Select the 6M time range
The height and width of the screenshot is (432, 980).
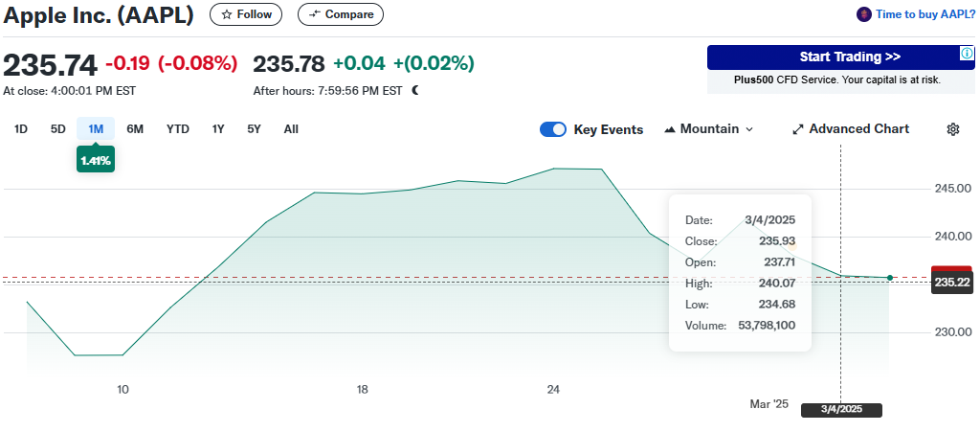pos(135,129)
